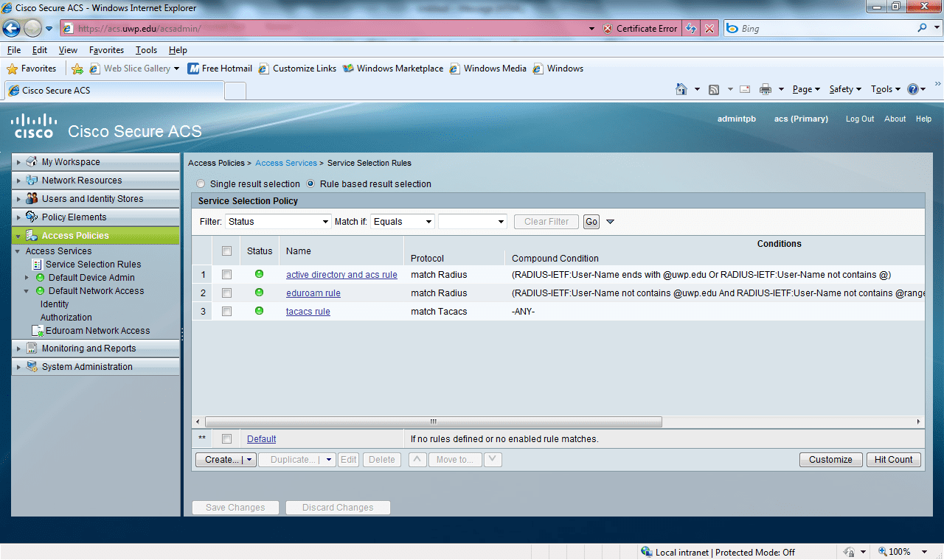Click the Log Out link
The width and height of the screenshot is (944, 560).
coord(860,119)
